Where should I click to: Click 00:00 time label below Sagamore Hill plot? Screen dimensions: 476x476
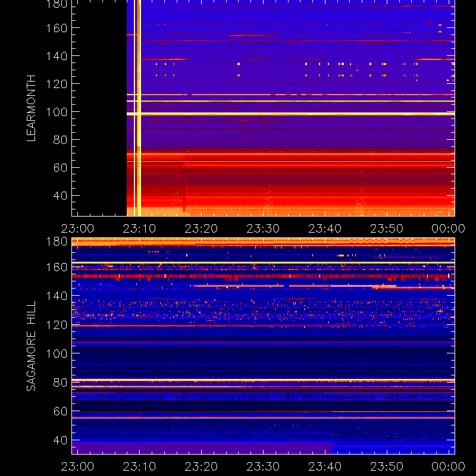point(449,466)
